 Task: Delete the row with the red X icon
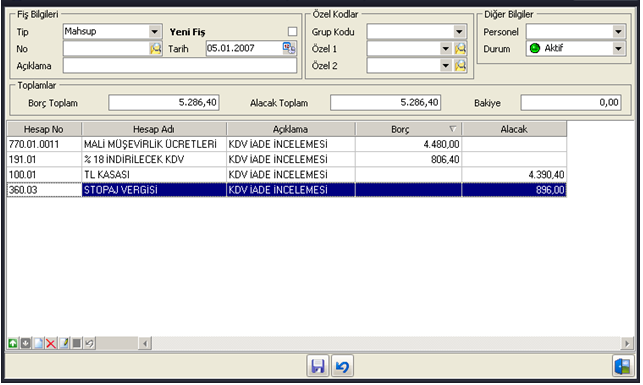(x=51, y=343)
